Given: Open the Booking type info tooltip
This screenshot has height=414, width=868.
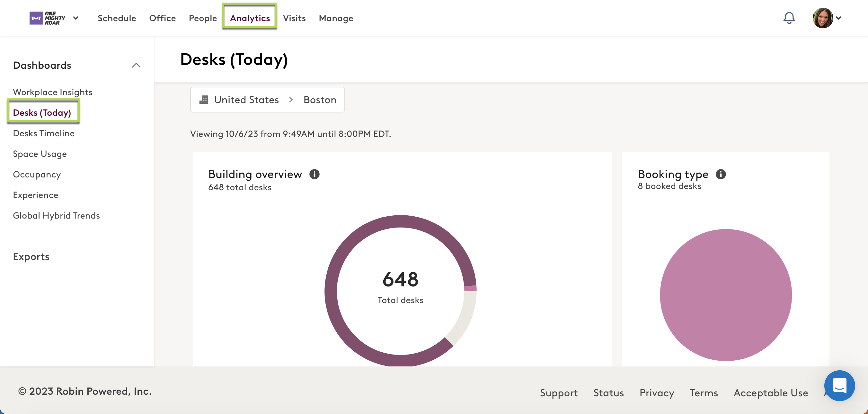Looking at the screenshot, I should tap(722, 174).
